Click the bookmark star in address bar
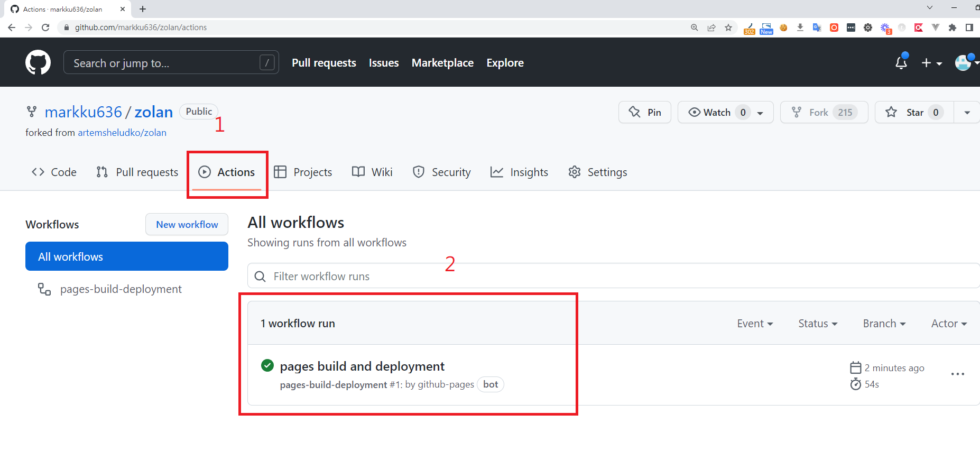This screenshot has width=980, height=460. tap(728, 27)
